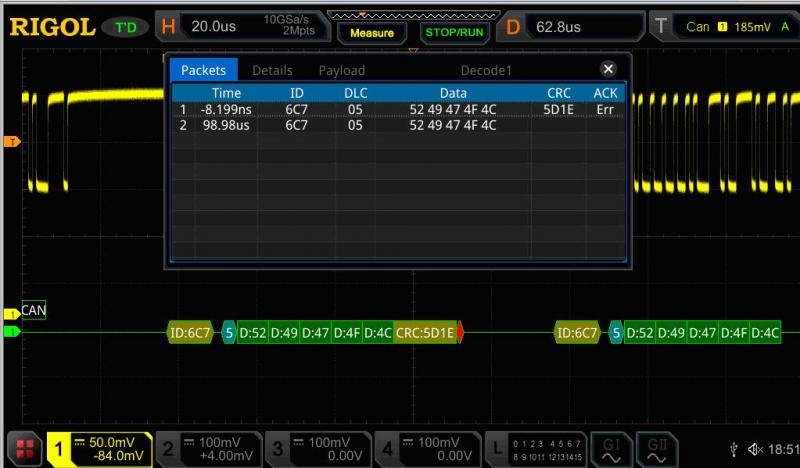Click the USB status icon

(x=735, y=450)
